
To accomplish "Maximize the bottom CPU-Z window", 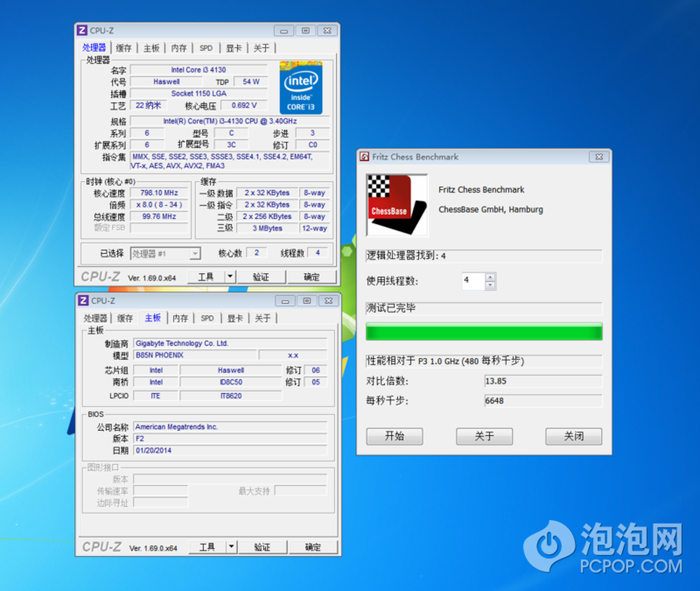I will pyautogui.click(x=307, y=301).
